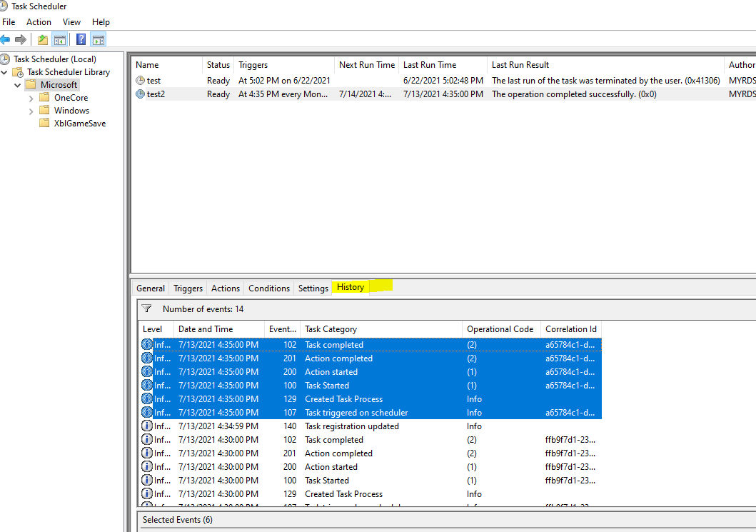Open the Action menu

pos(39,22)
